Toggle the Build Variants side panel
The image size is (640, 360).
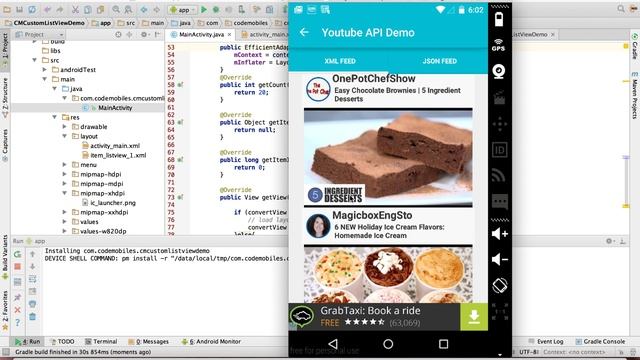(5, 257)
